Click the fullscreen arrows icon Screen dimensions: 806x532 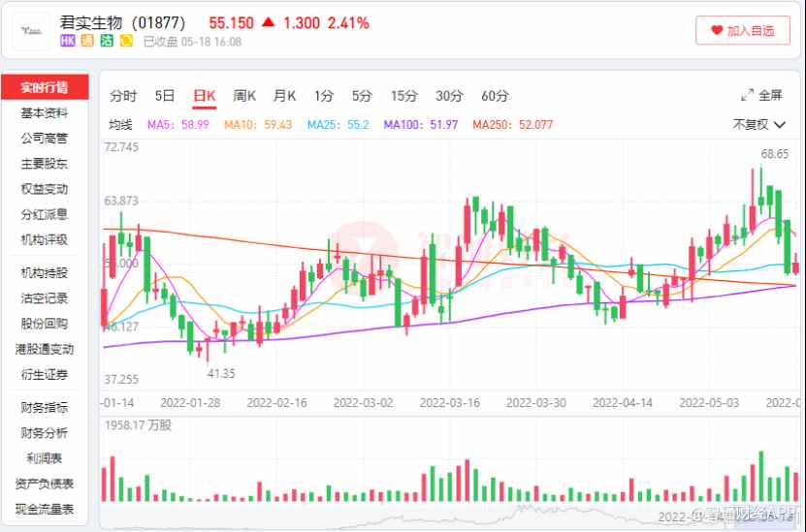[x=747, y=95]
